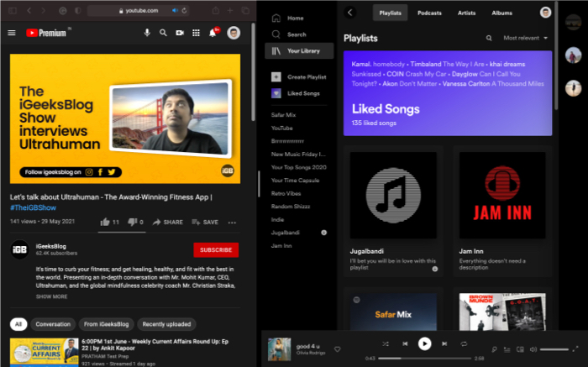
Task: Open iGeeksBlog channel avatar
Action: pos(19,249)
